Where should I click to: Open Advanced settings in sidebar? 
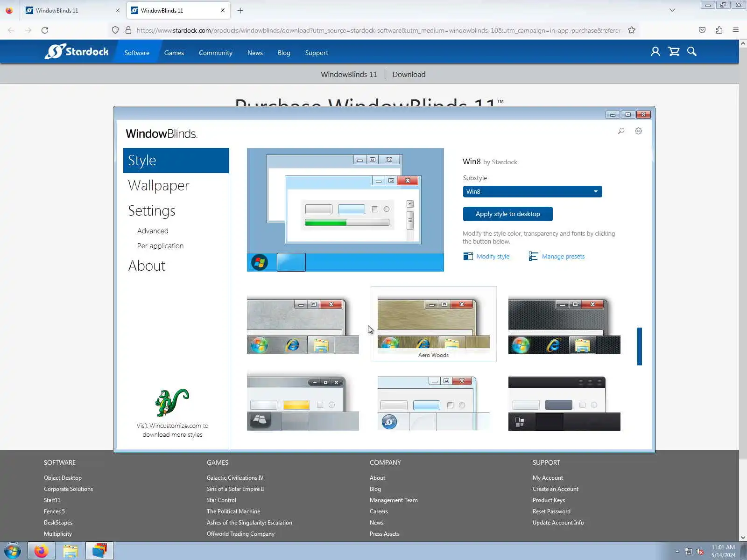153,231
